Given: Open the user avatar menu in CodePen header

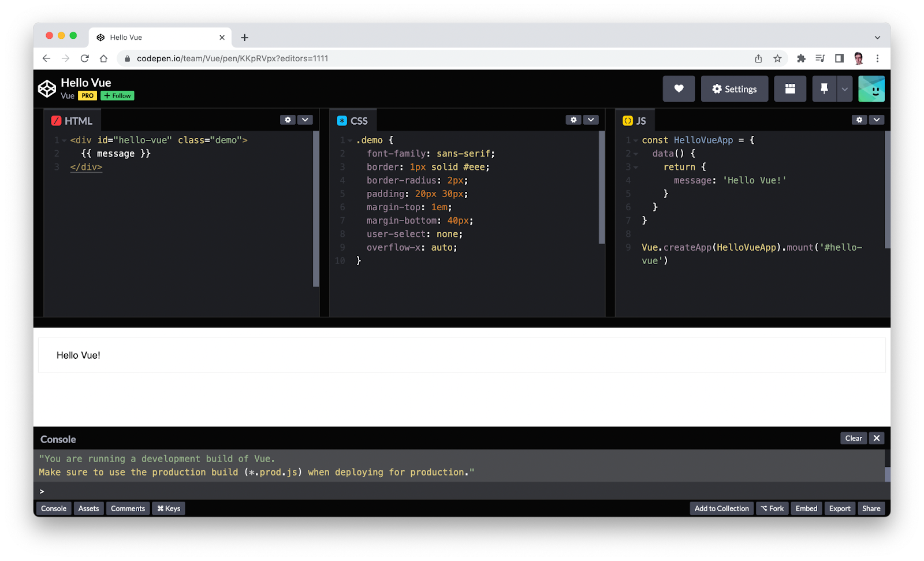Looking at the screenshot, I should coord(871,89).
